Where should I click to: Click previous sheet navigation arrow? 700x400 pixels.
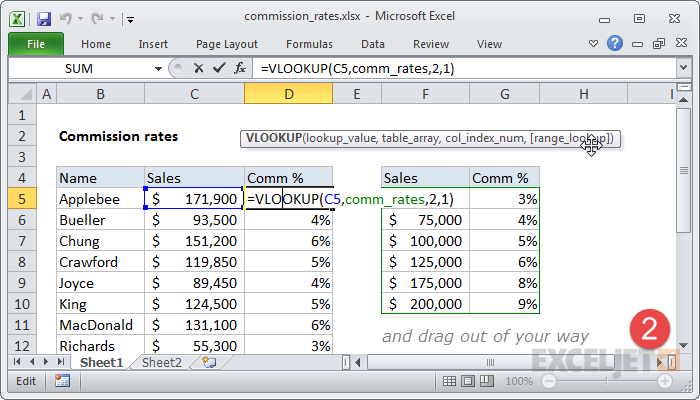31,362
